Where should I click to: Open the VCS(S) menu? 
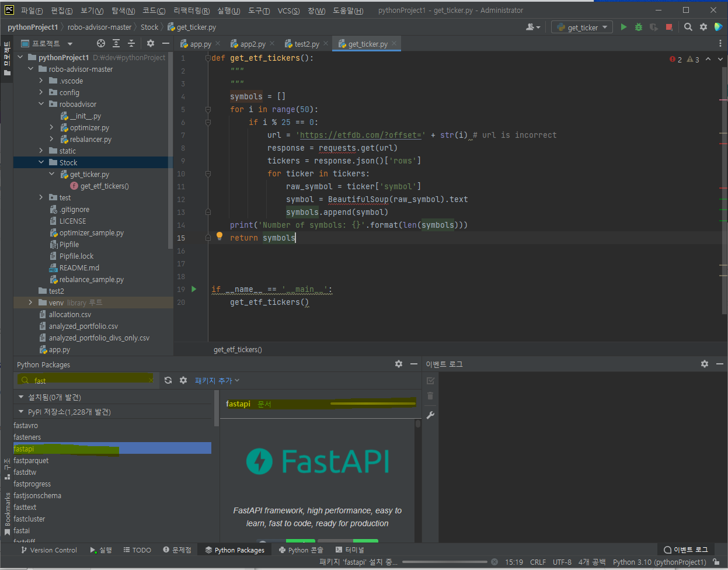click(x=288, y=11)
